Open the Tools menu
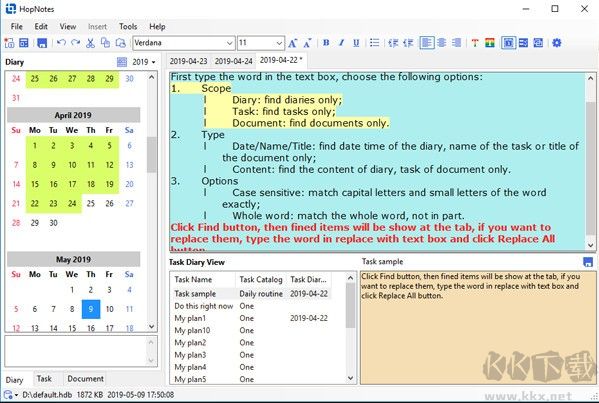The height and width of the screenshot is (403, 599). (128, 26)
